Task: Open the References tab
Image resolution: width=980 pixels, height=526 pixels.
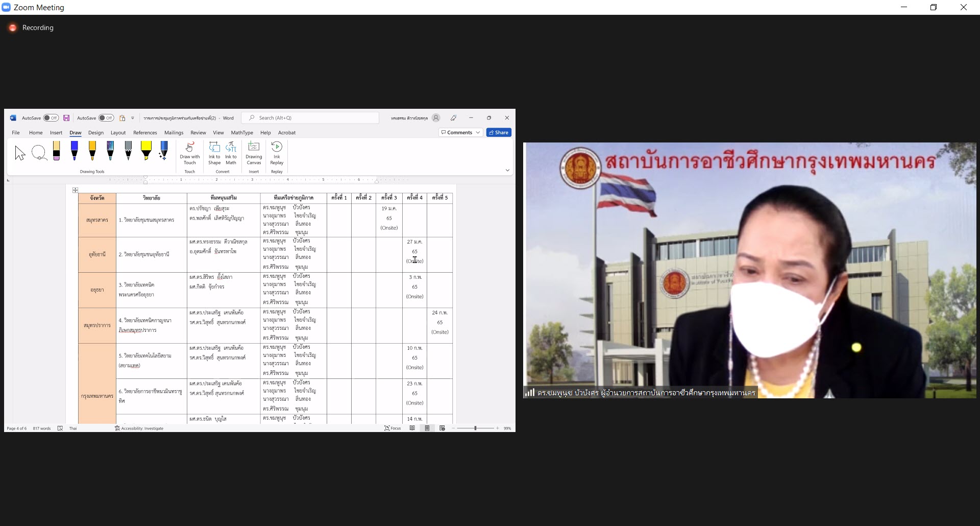Action: (x=145, y=133)
